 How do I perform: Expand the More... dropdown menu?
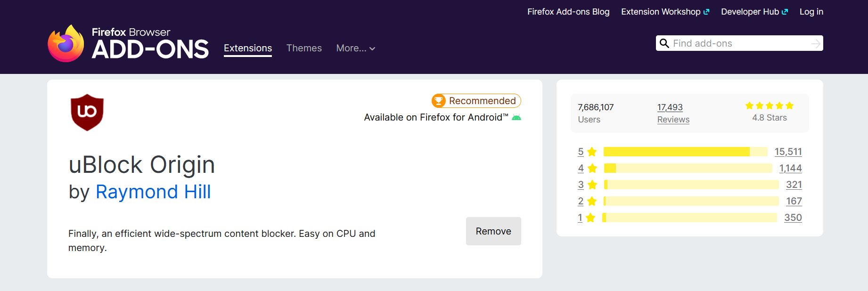356,48
